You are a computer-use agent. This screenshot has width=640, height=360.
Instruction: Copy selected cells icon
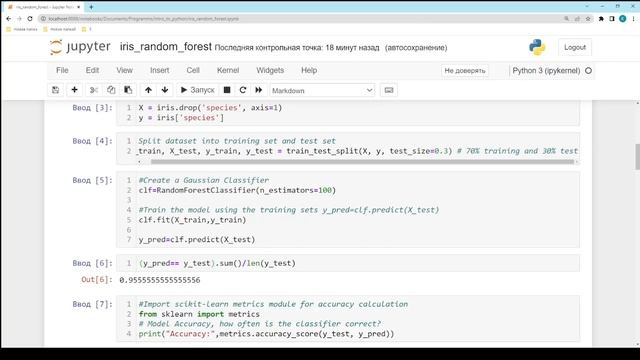click(x=111, y=90)
